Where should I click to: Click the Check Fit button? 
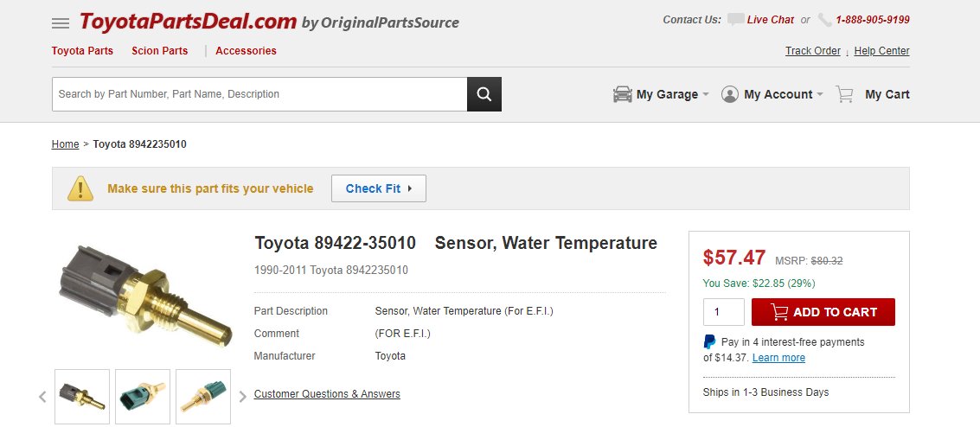(x=379, y=188)
